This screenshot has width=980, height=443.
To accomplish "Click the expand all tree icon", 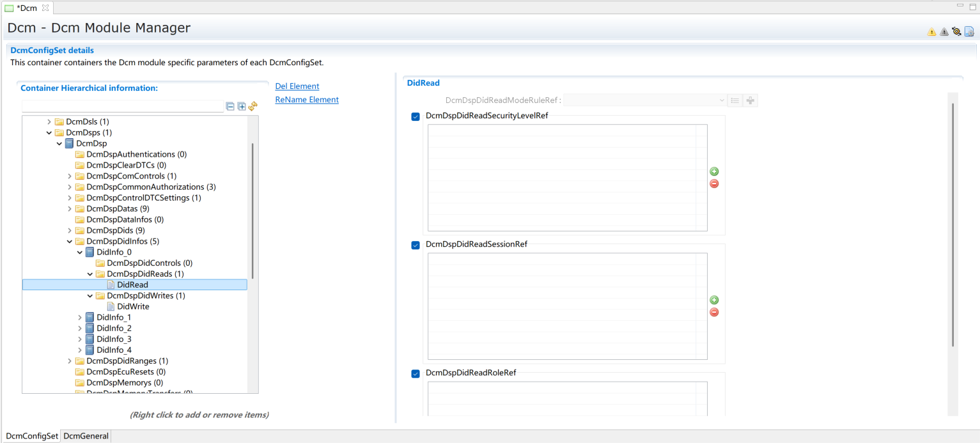I will [242, 107].
